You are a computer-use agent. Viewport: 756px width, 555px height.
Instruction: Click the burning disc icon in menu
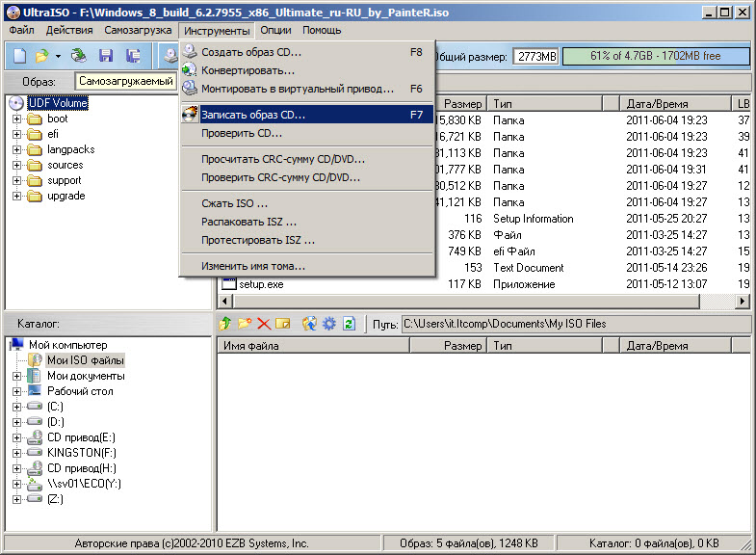click(190, 115)
